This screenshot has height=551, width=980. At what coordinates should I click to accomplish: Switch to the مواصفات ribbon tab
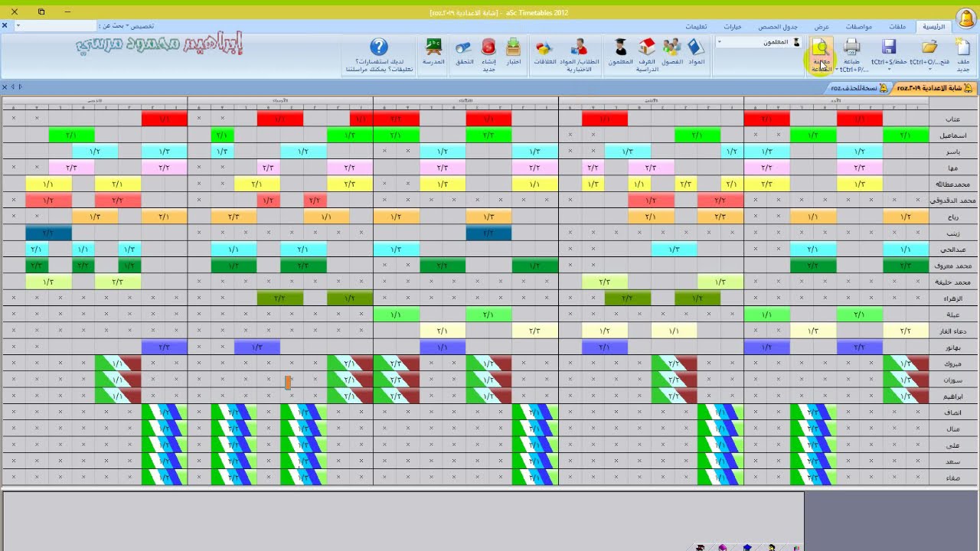click(859, 26)
